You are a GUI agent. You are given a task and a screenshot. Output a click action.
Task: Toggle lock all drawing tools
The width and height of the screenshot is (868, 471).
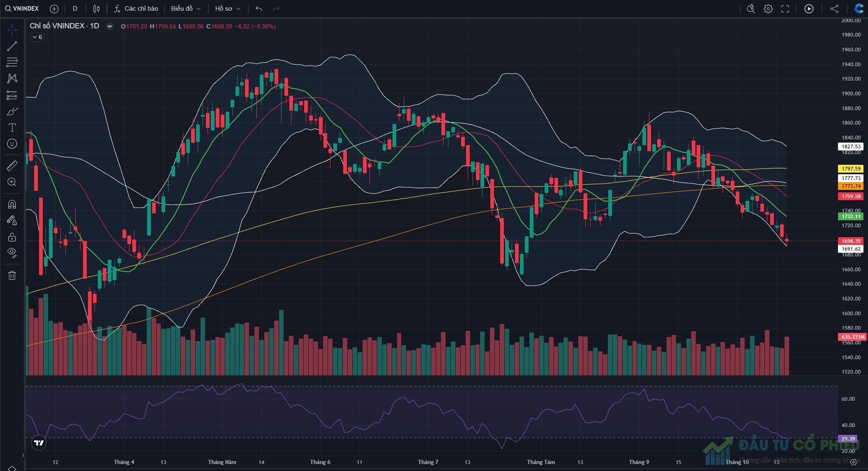(12, 237)
